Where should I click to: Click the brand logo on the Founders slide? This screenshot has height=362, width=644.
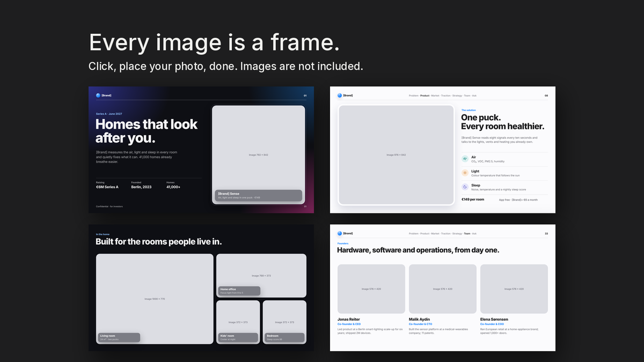345,233
